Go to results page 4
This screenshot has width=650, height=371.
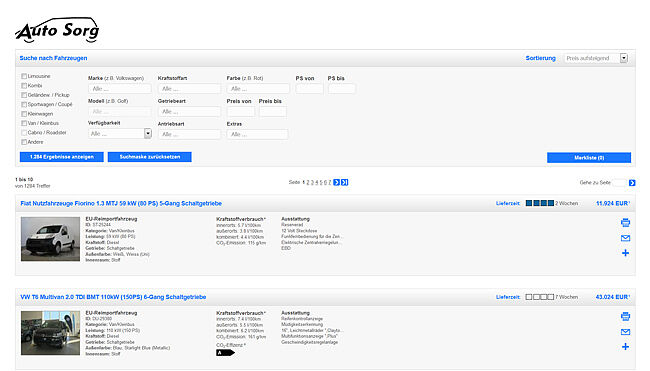(317, 182)
